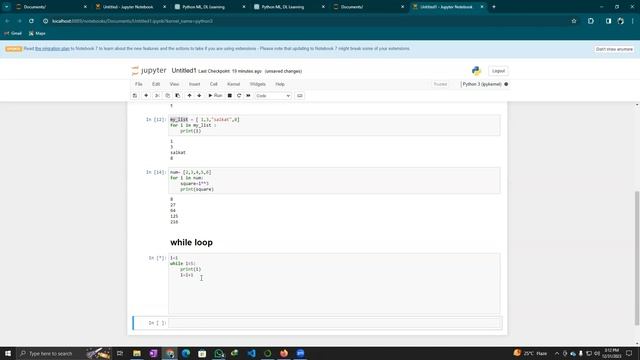This screenshot has width=640, height=360.
Task: Bookmark this page with star icon
Action: (574, 21)
